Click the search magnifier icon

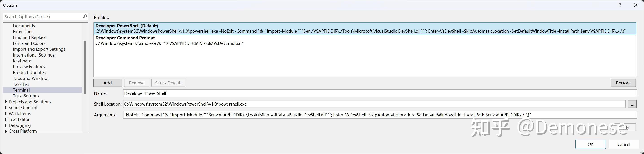(85, 17)
